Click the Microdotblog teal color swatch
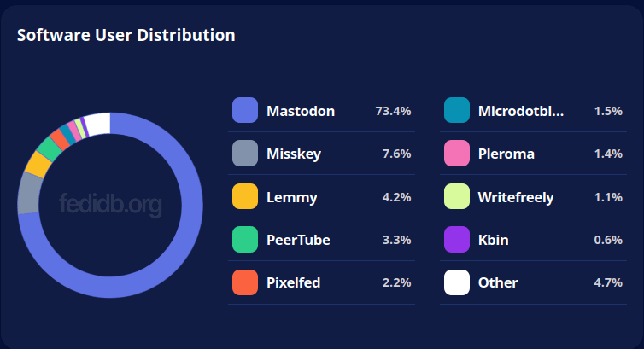This screenshot has width=644, height=349. coord(457,111)
